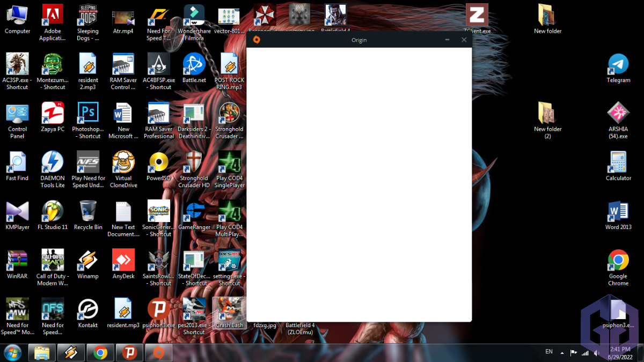Open Action Center flag tray icon
The width and height of the screenshot is (644, 362).
[x=573, y=353]
